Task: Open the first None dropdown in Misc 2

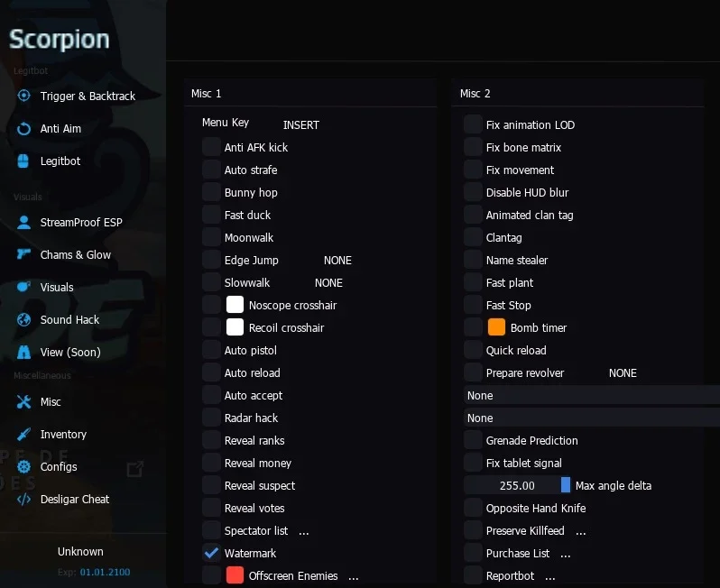Action: click(x=592, y=395)
